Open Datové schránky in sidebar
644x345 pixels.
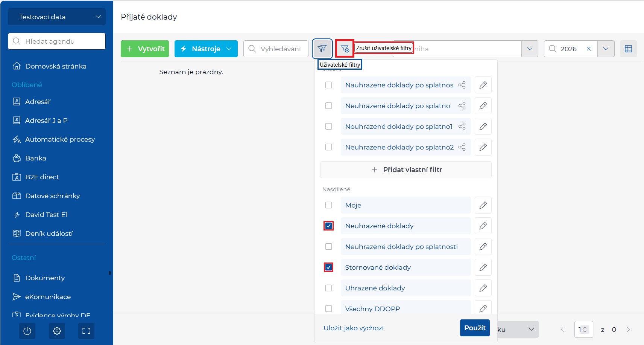point(53,196)
